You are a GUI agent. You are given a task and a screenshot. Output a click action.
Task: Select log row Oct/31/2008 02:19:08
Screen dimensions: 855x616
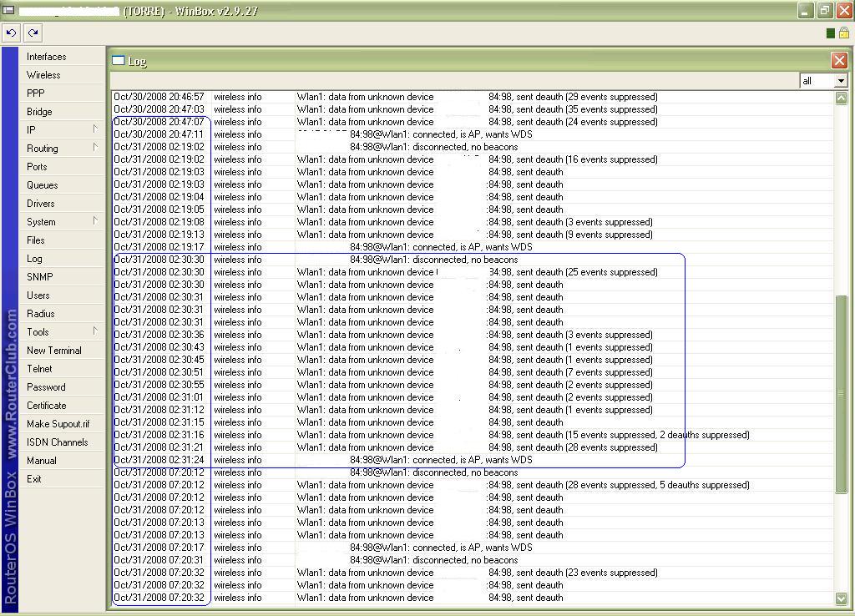(473, 222)
